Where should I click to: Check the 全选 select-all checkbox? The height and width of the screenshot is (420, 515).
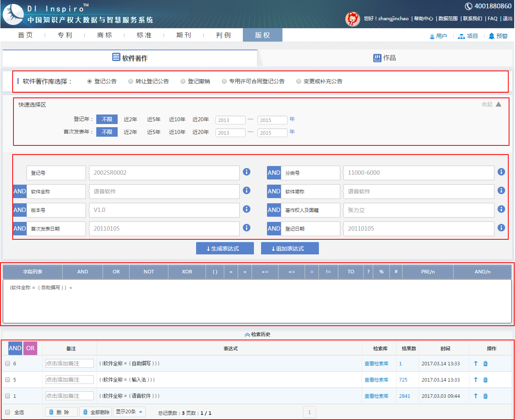[8, 412]
